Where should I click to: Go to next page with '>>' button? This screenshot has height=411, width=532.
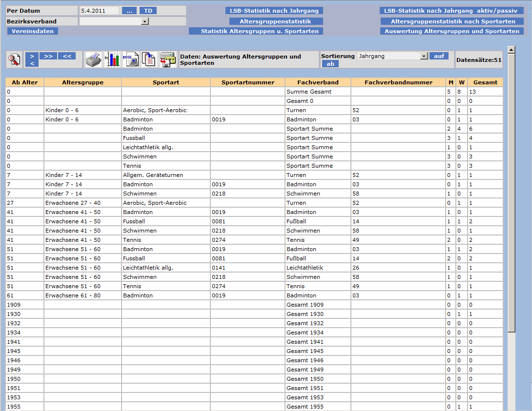[x=48, y=56]
